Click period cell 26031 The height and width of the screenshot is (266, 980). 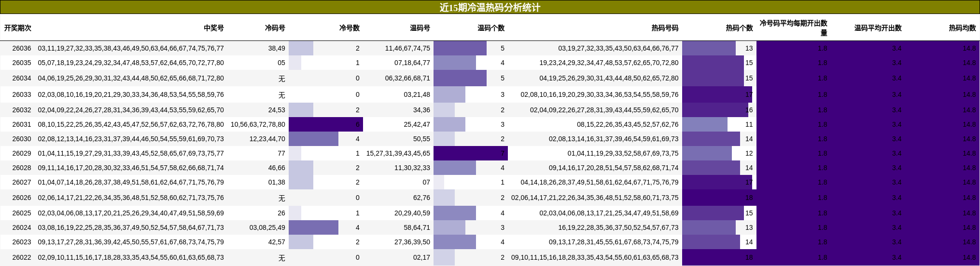(22, 124)
